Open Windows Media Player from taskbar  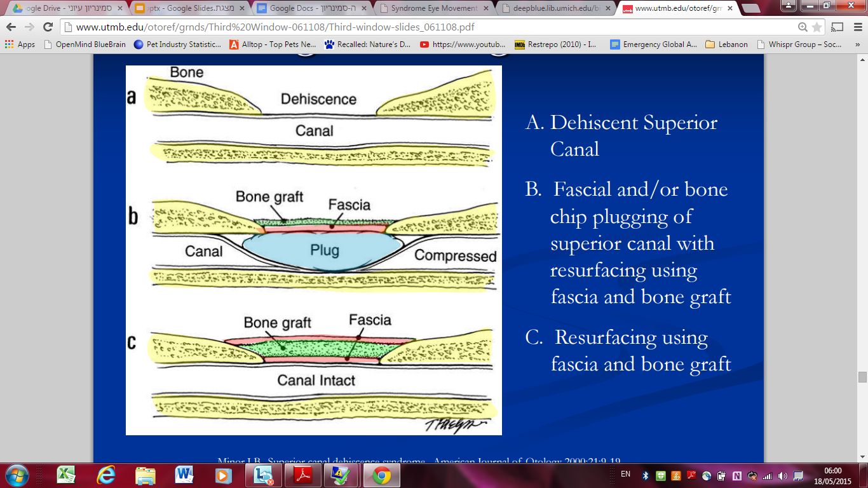coord(223,475)
